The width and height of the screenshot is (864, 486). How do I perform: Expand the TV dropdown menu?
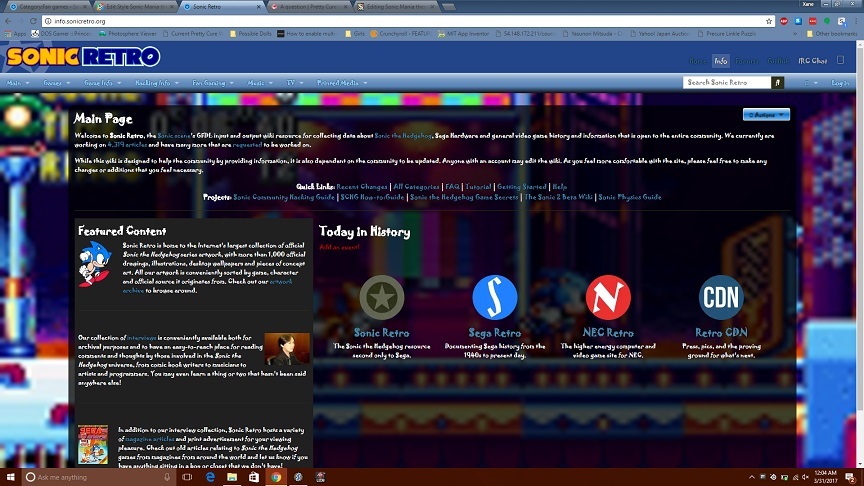pos(295,83)
